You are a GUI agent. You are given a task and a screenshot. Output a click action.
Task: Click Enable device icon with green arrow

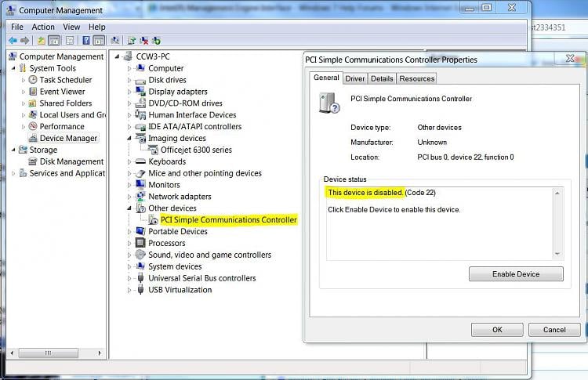[156, 41]
